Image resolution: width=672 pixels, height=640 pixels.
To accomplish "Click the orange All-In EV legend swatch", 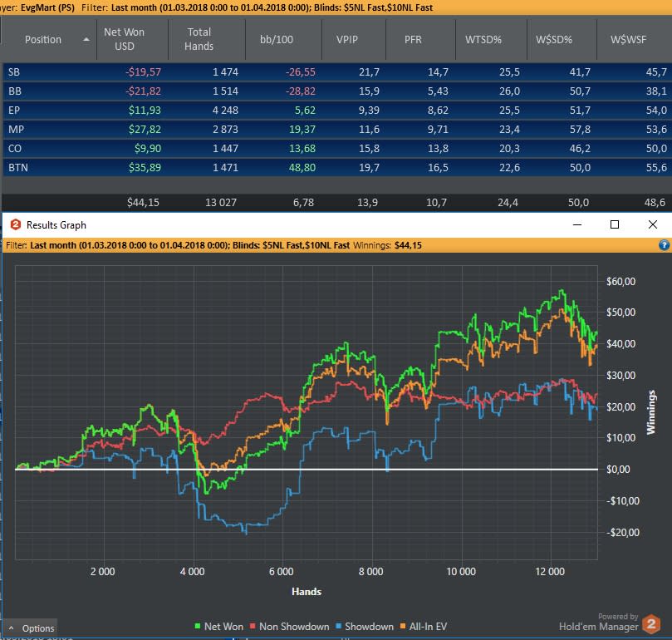I will tap(402, 626).
